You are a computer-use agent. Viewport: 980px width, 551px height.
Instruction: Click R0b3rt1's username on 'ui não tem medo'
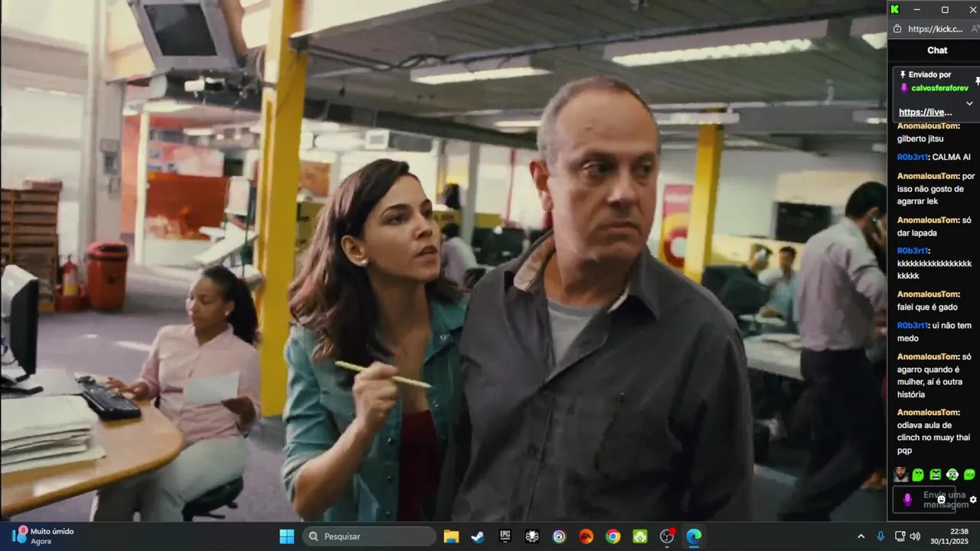point(913,325)
